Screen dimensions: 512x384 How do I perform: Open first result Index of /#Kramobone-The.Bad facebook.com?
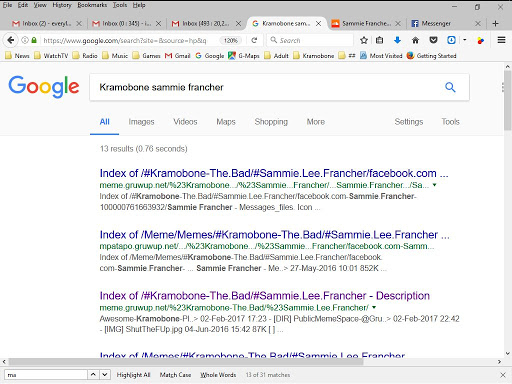(x=274, y=173)
